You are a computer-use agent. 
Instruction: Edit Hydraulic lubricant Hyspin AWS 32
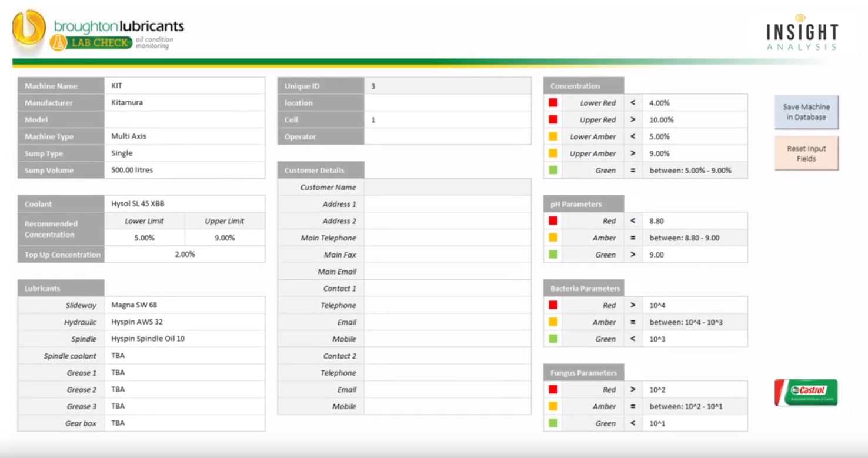(185, 322)
